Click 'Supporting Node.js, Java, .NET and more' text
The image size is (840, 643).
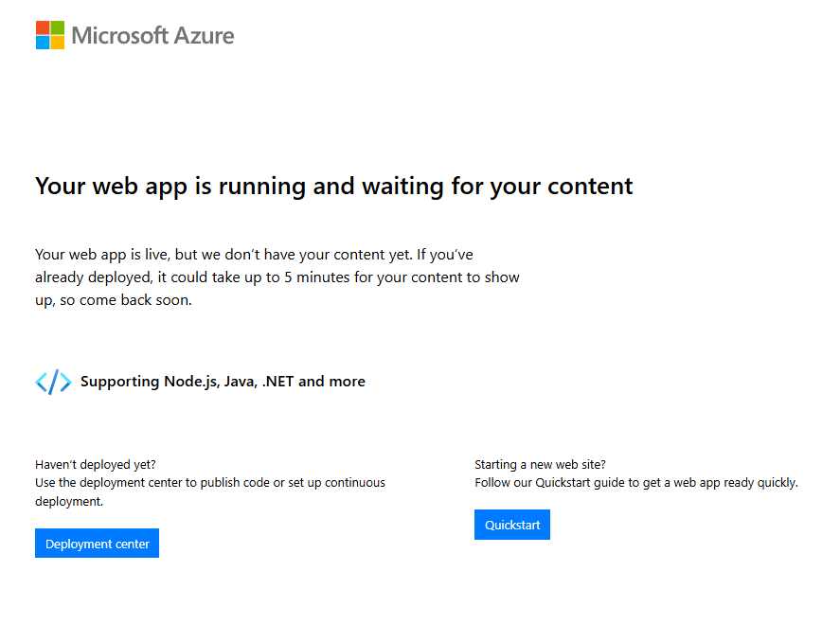[x=223, y=382]
